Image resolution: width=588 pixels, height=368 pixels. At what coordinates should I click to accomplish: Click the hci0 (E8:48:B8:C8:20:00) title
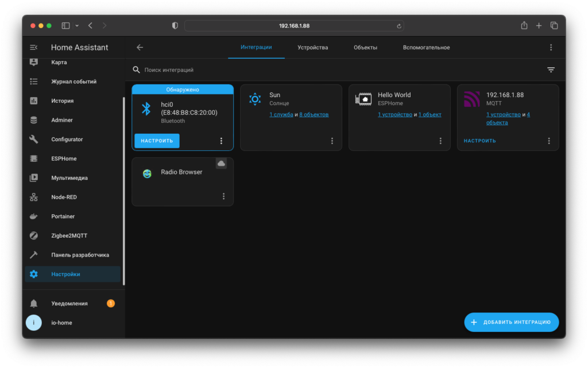point(189,109)
